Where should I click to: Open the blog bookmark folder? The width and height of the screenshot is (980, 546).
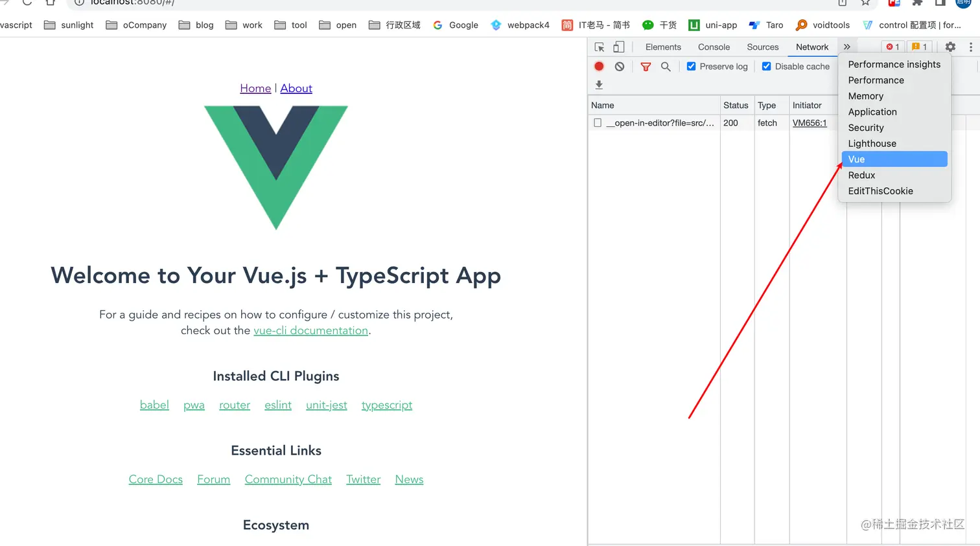click(x=196, y=25)
